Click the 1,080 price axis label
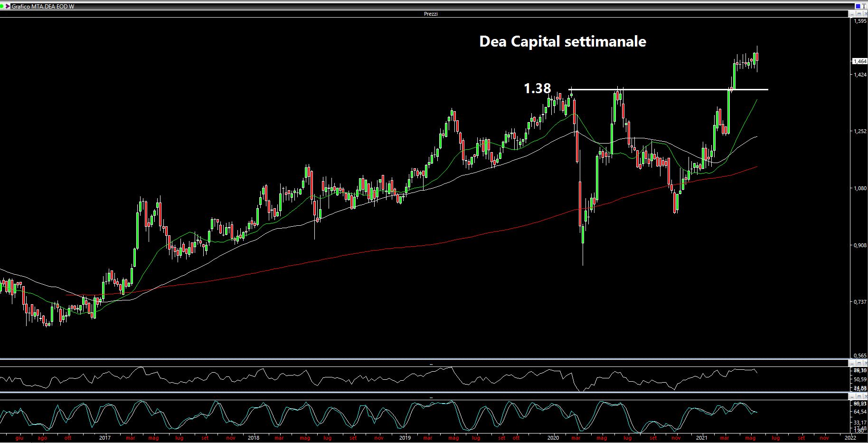Screen dimensions: 868x443 860,188
